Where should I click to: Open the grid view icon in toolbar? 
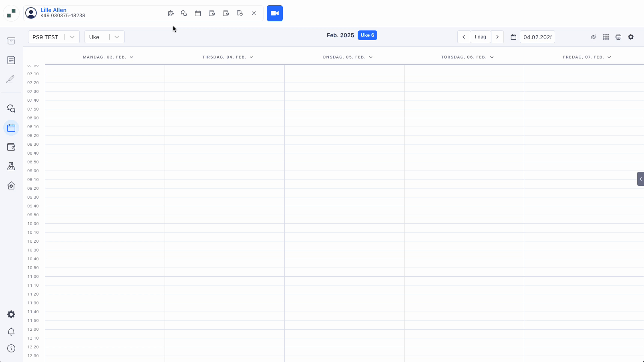606,37
